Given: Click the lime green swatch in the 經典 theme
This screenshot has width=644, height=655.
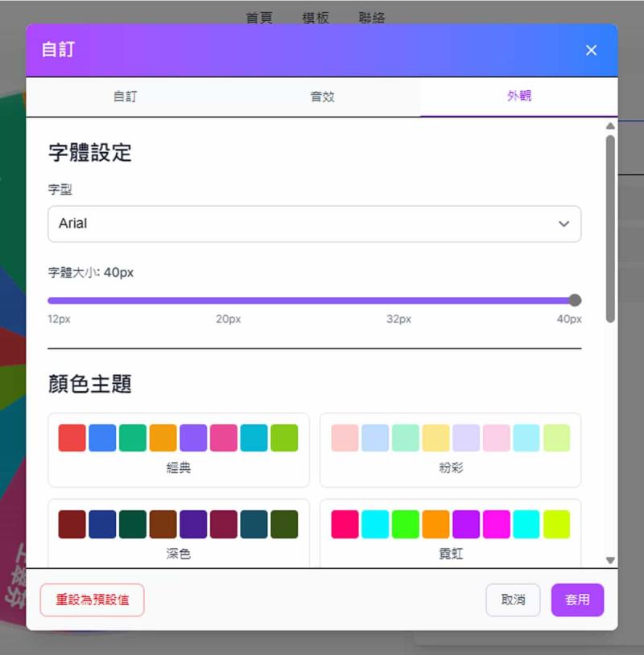Looking at the screenshot, I should 284,438.
